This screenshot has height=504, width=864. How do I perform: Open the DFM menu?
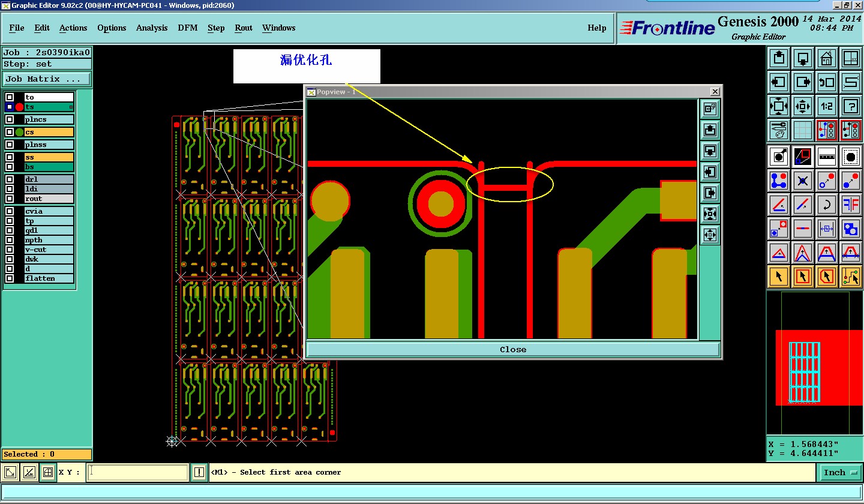tap(187, 28)
